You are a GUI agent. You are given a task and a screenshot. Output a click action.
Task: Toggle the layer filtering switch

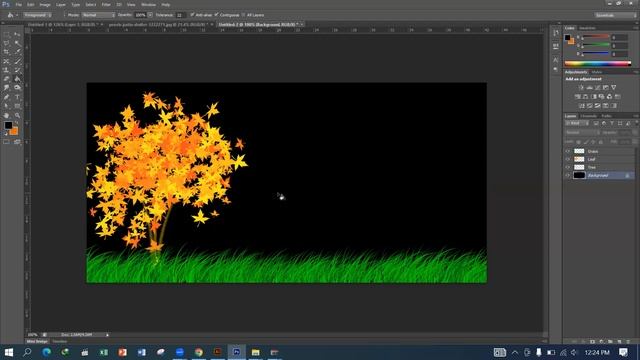tap(636, 122)
